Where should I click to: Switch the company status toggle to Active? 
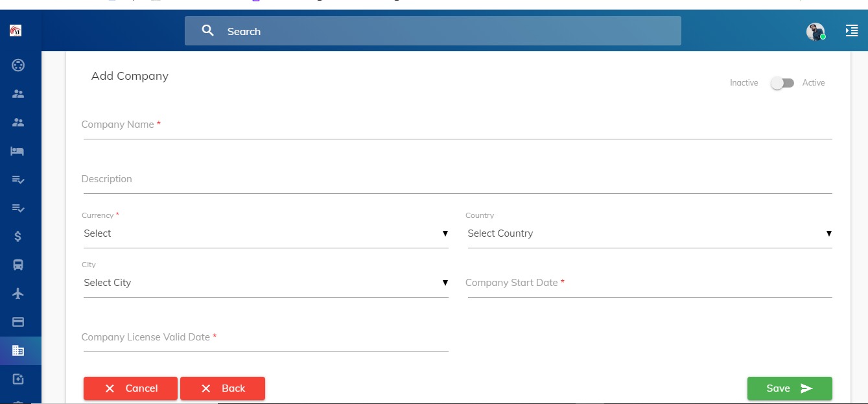(x=782, y=83)
